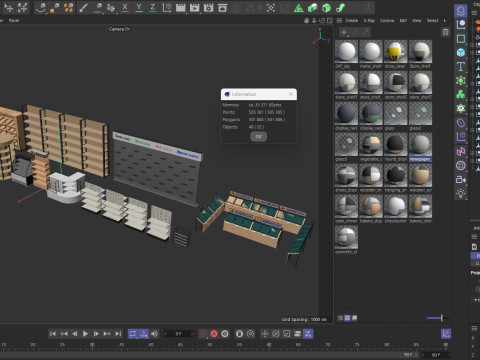
Task: Switch material view to list mode
Action: [x=340, y=318]
